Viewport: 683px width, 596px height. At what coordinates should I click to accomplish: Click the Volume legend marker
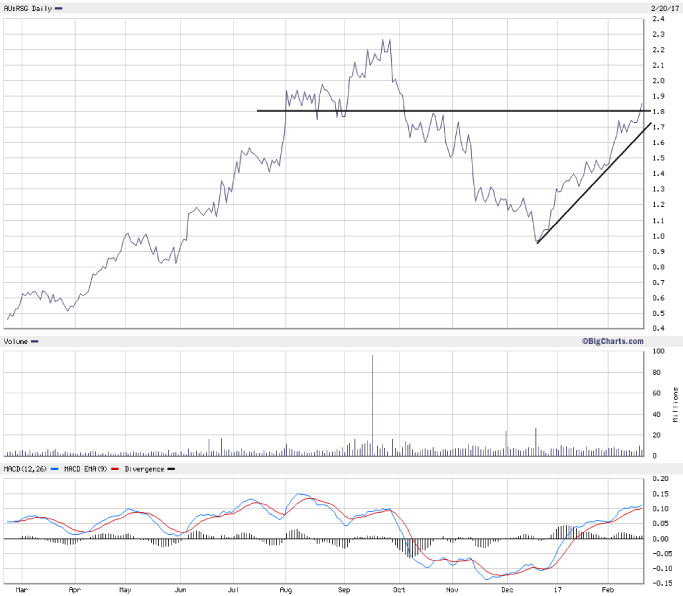(x=35, y=342)
